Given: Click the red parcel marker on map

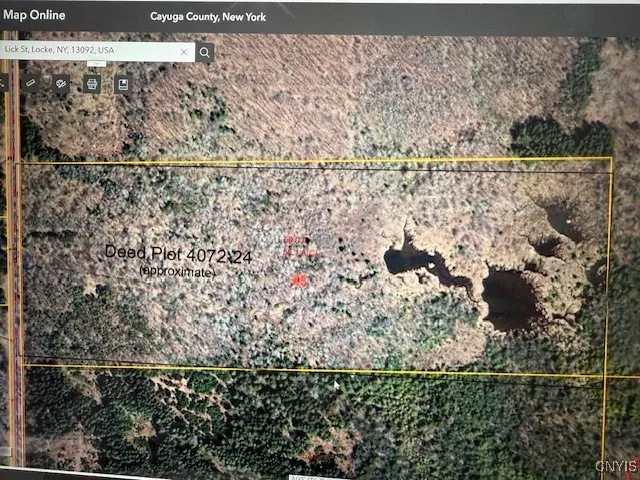Looking at the screenshot, I should [298, 281].
